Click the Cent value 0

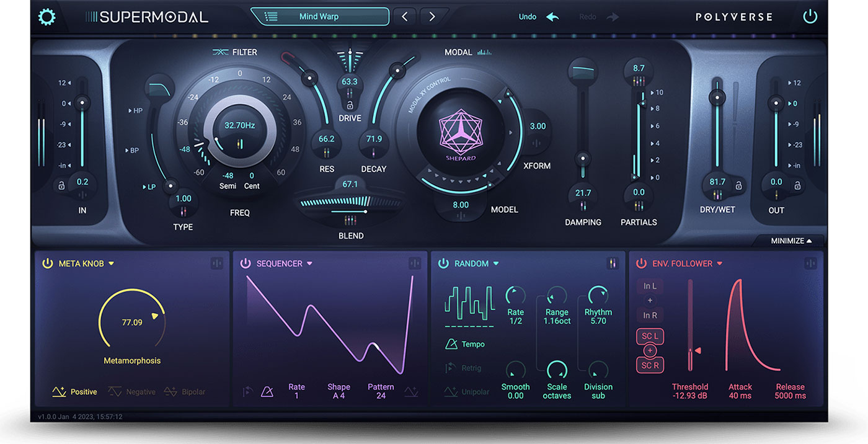tap(252, 175)
